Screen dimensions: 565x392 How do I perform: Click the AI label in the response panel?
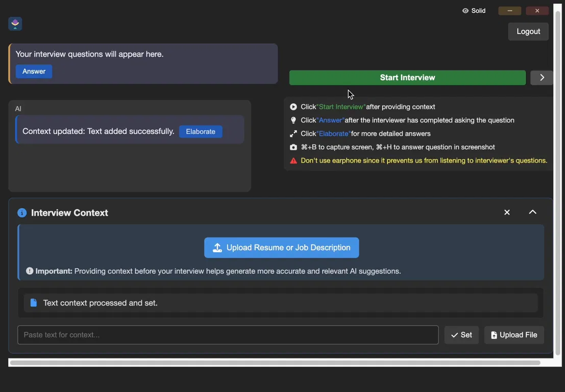[18, 109]
